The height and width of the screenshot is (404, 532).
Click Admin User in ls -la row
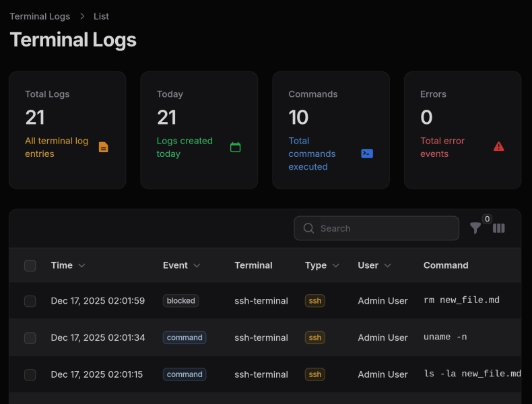tap(383, 375)
